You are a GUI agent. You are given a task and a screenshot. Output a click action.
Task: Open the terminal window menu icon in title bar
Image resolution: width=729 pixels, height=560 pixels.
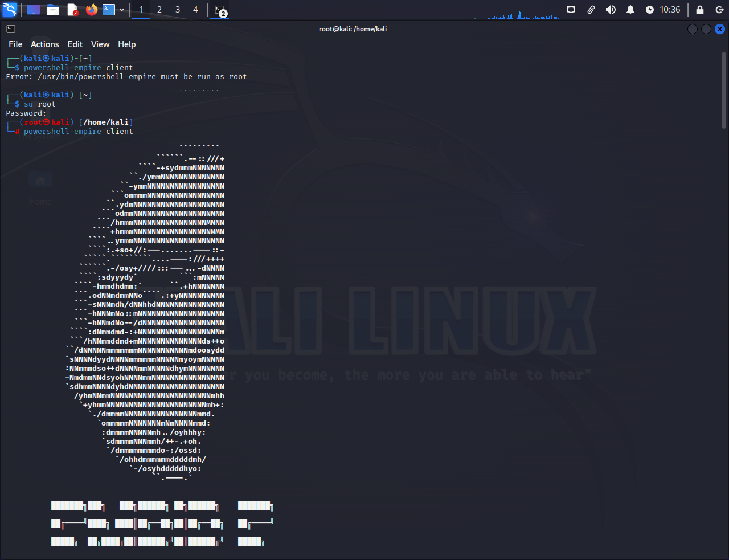click(11, 29)
